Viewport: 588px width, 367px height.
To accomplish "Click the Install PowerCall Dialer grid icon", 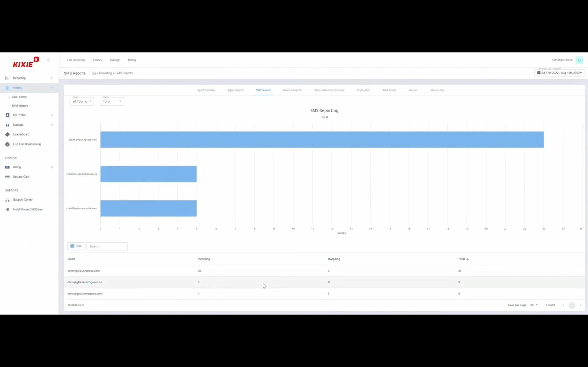I will [7, 209].
